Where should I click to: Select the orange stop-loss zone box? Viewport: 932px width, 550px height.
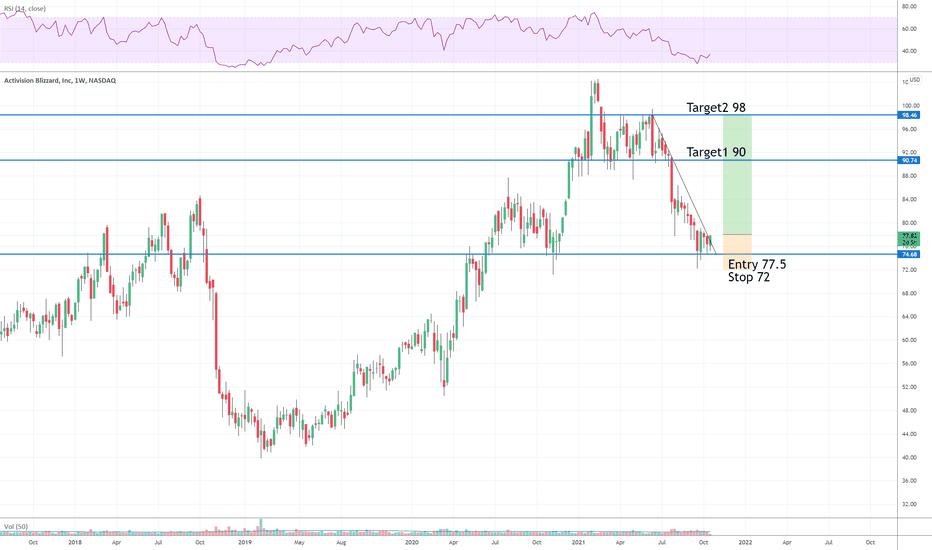pyautogui.click(x=737, y=252)
